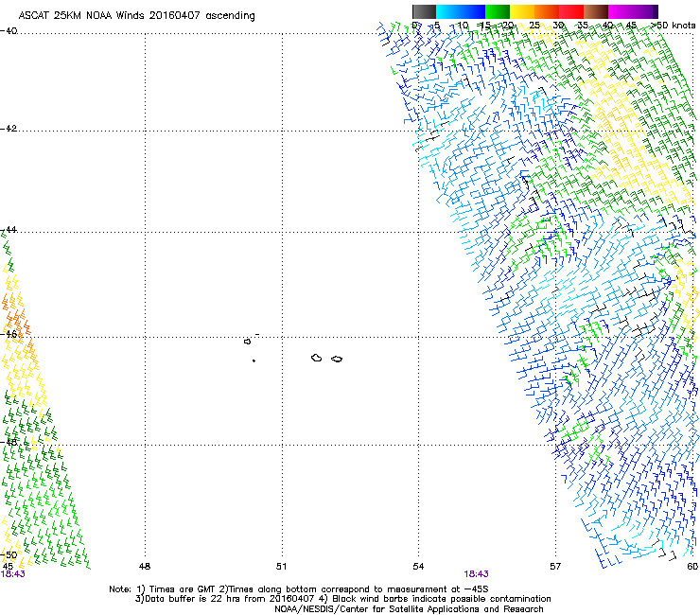Click the western island of the pair east of 51

317,358
